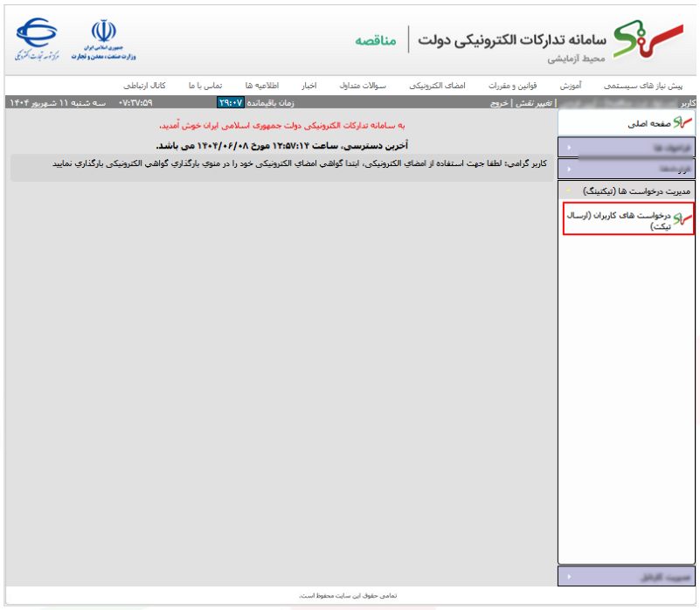700x610 pixels.
Task: Log out using the خروج link
Action: click(x=499, y=103)
